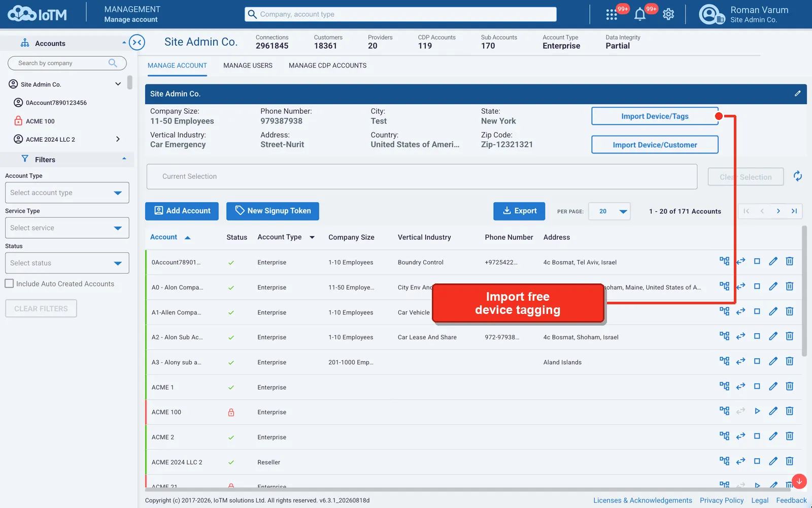Click stop square icon for 0Account78901 row
The width and height of the screenshot is (812, 508).
tap(757, 261)
